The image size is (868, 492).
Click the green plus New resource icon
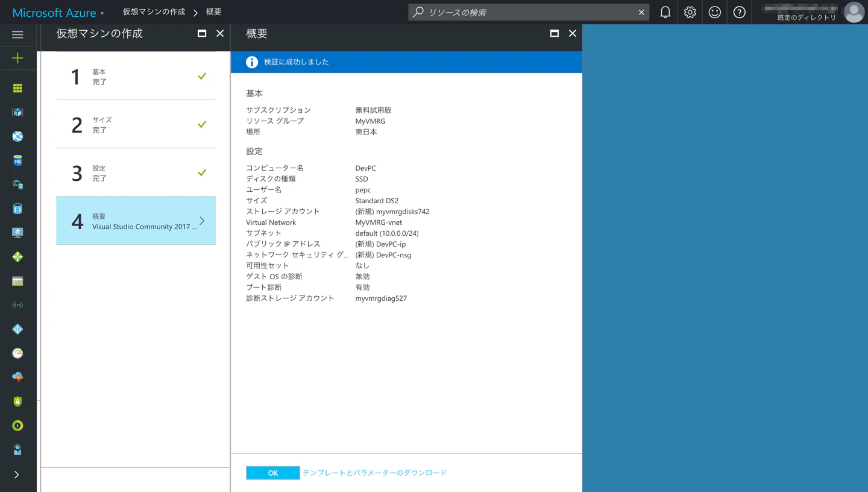17,58
